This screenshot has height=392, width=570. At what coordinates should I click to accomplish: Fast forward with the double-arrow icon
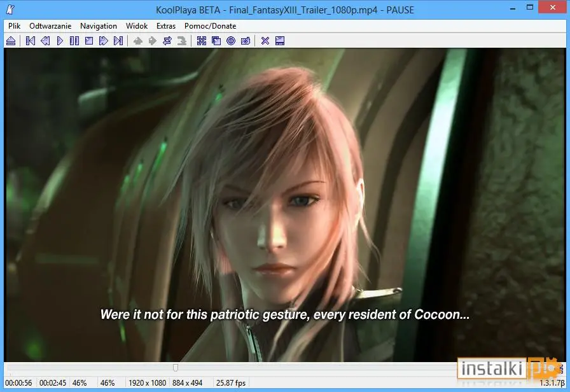tap(104, 41)
